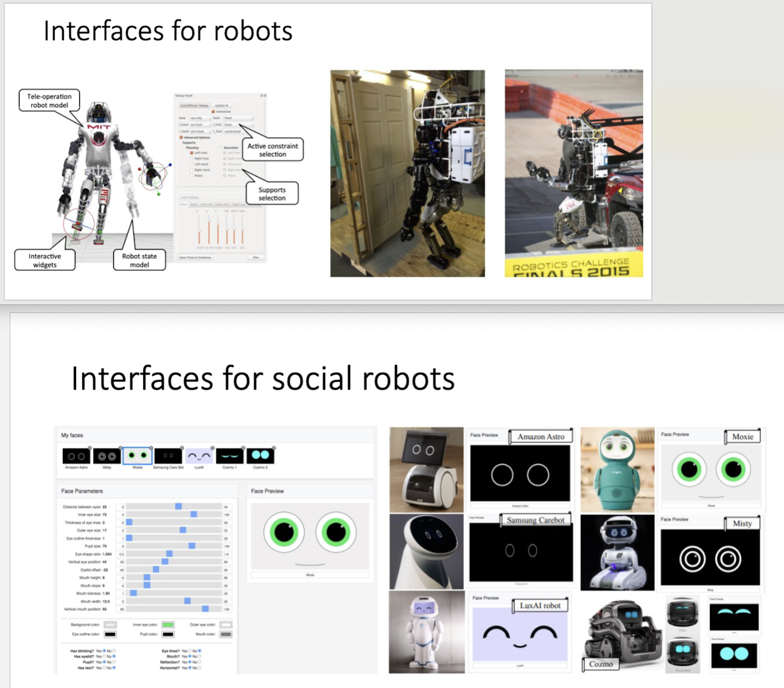Click the Inner eye size maximum value field

coord(226,514)
